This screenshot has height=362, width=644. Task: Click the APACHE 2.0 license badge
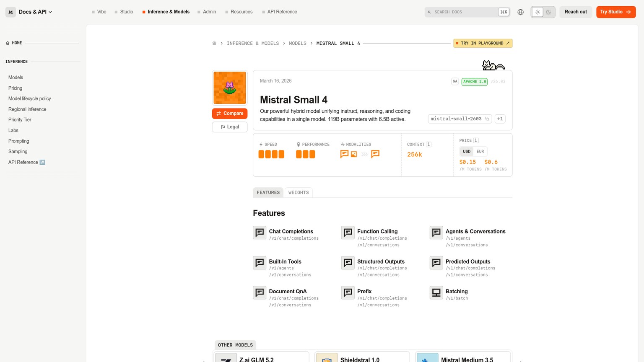[x=474, y=82]
